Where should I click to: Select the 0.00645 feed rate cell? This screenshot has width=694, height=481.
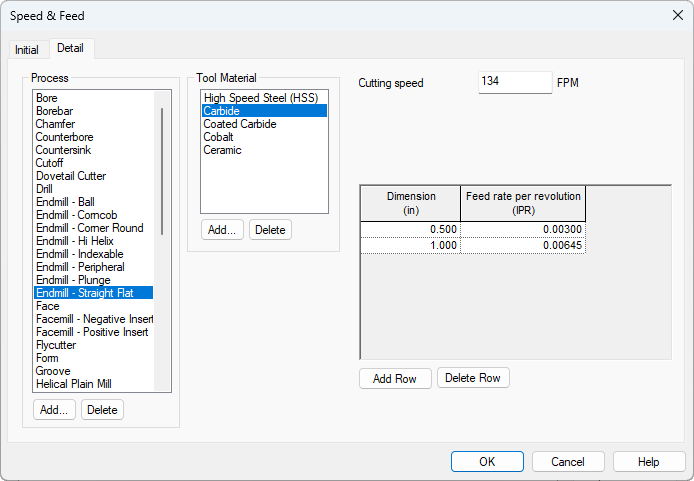523,245
